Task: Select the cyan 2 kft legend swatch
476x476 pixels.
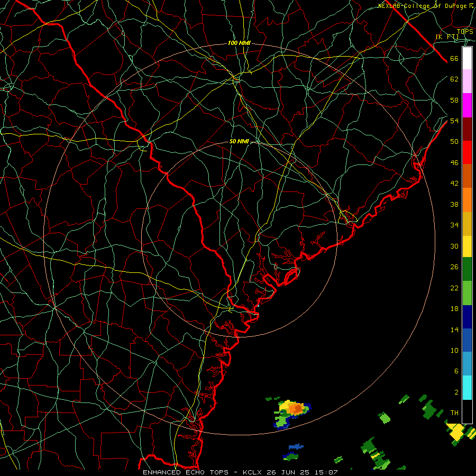Action: (467, 388)
